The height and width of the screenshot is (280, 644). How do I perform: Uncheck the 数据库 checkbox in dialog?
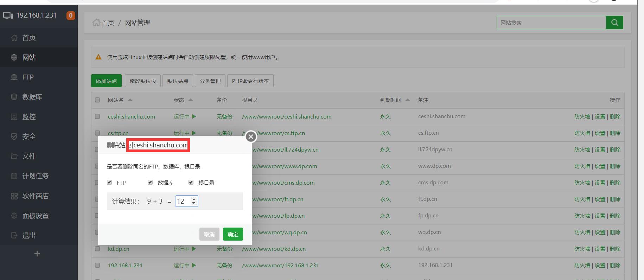pos(150,182)
